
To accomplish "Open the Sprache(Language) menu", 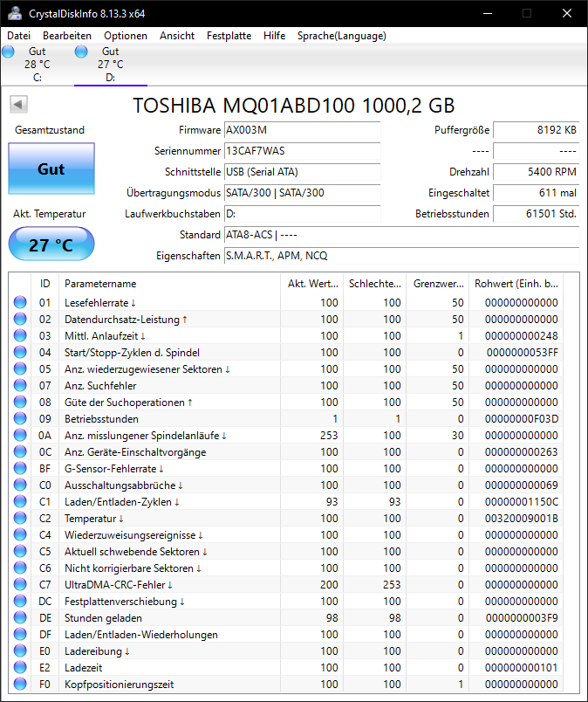I will click(x=343, y=36).
